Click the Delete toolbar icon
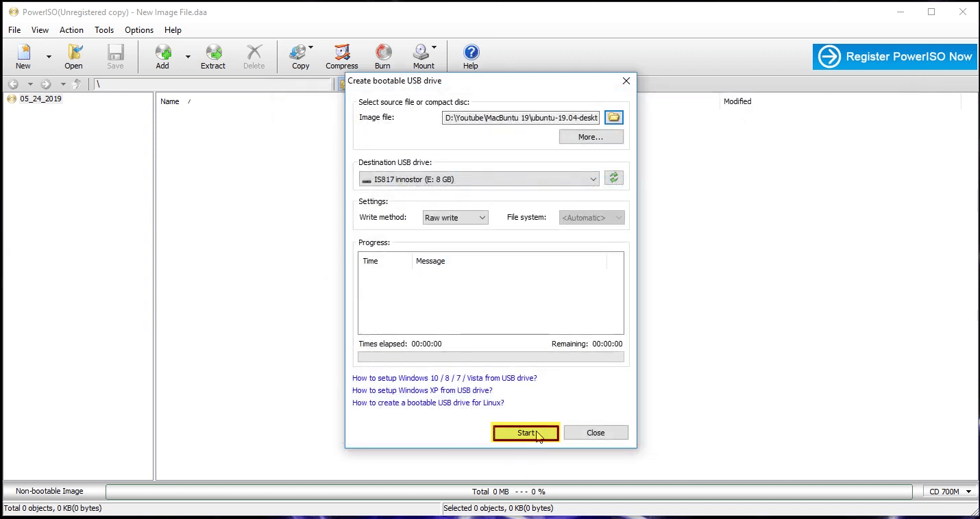The height and width of the screenshot is (519, 980). [x=254, y=56]
